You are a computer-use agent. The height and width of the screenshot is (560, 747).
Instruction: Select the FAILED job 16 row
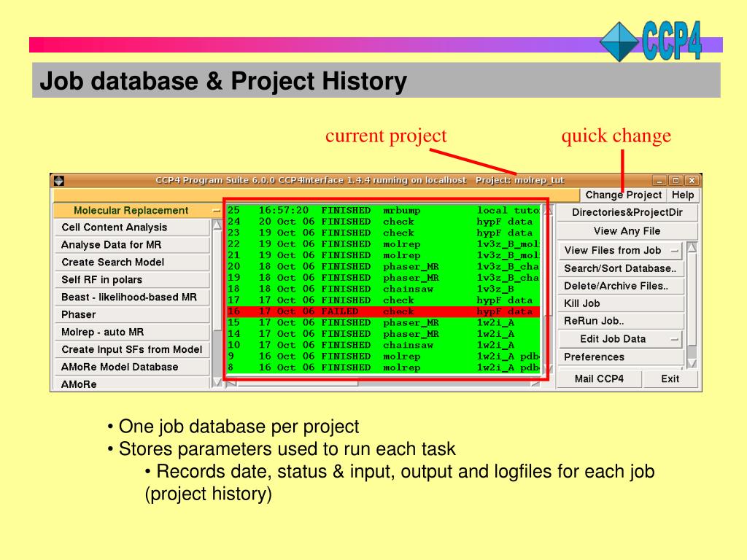pyautogui.click(x=384, y=311)
